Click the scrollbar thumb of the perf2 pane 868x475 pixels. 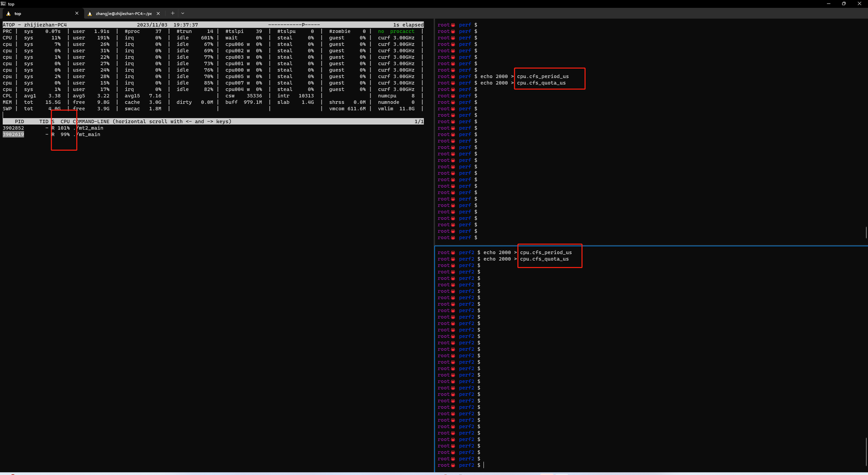[x=866, y=451]
